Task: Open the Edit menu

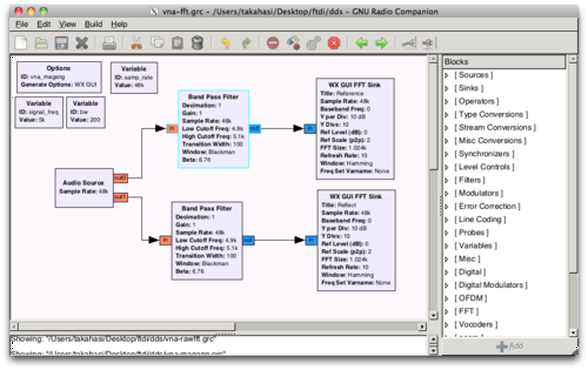Action: [44, 24]
